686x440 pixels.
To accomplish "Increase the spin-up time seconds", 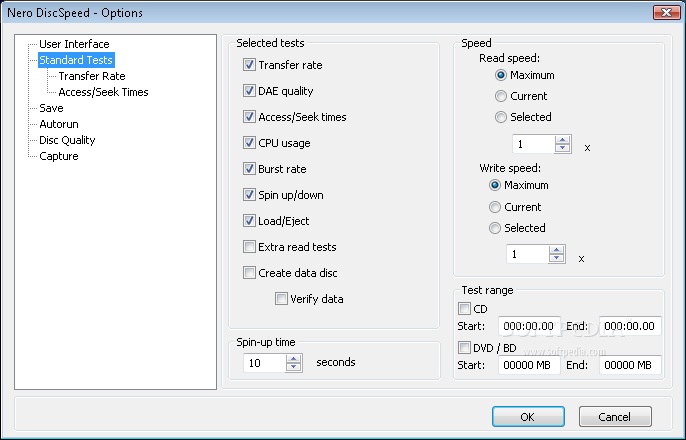I will click(294, 359).
